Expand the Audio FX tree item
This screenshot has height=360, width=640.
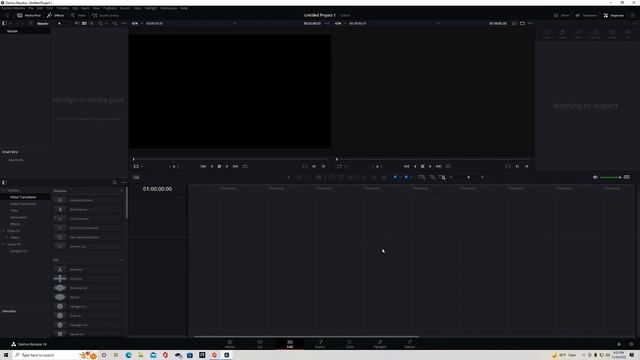(x=4, y=244)
